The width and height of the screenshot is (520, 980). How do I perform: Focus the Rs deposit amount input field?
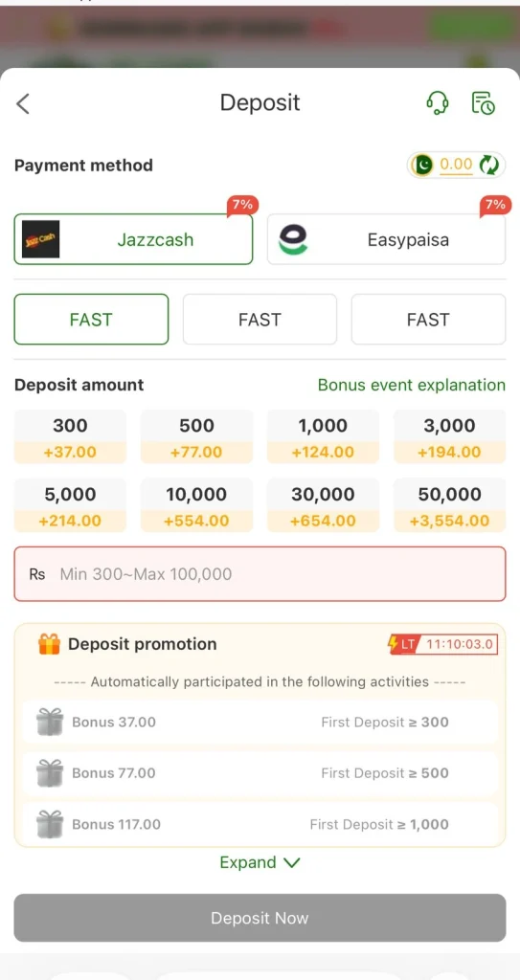pos(260,574)
